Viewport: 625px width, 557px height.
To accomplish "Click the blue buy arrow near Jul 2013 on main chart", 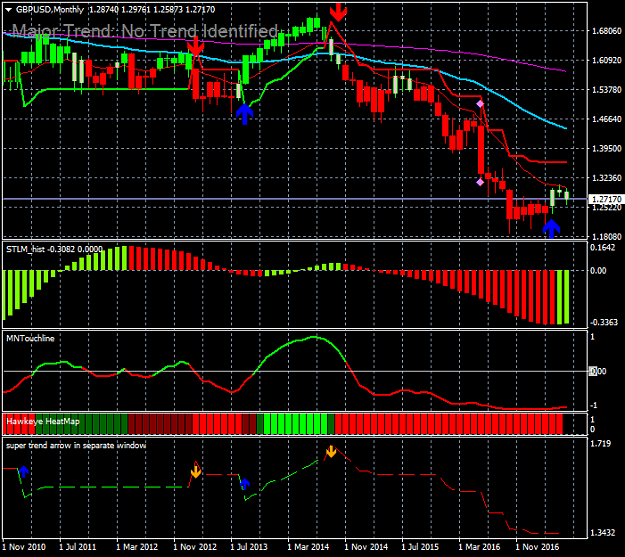I will coord(244,114).
